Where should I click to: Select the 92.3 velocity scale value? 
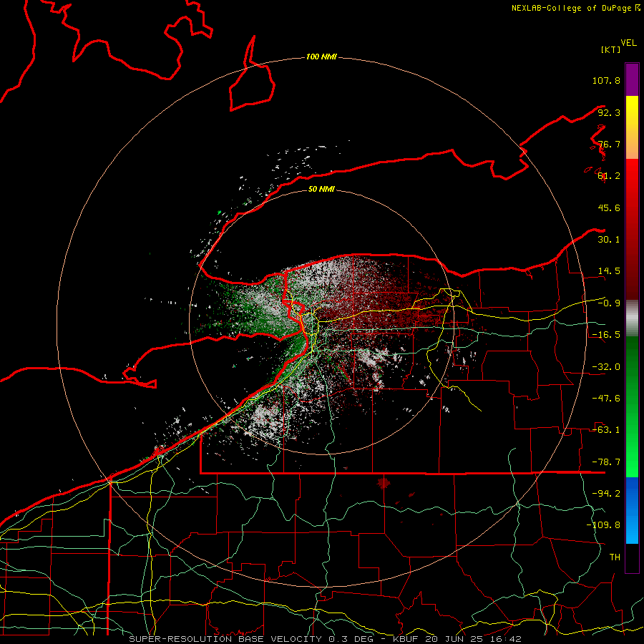click(609, 112)
